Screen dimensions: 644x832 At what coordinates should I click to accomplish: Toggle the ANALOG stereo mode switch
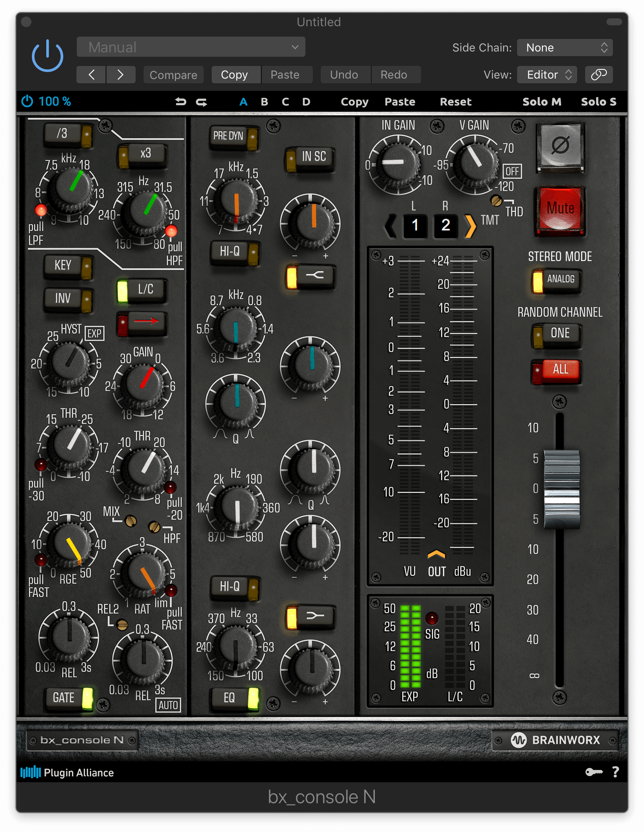pyautogui.click(x=556, y=279)
